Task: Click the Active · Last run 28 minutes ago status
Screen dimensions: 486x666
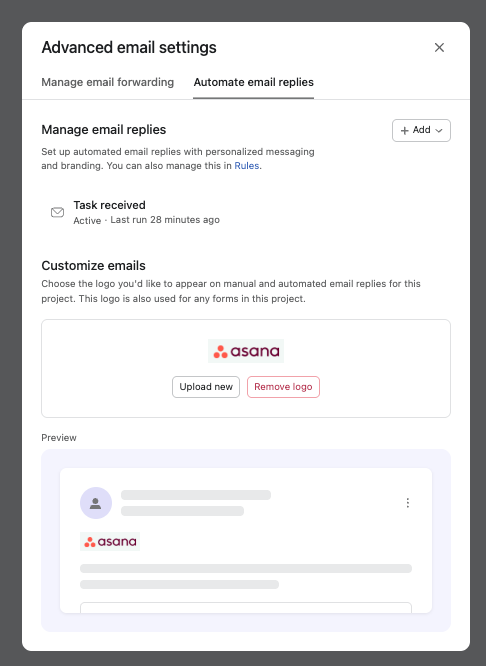Action: [x=147, y=220]
